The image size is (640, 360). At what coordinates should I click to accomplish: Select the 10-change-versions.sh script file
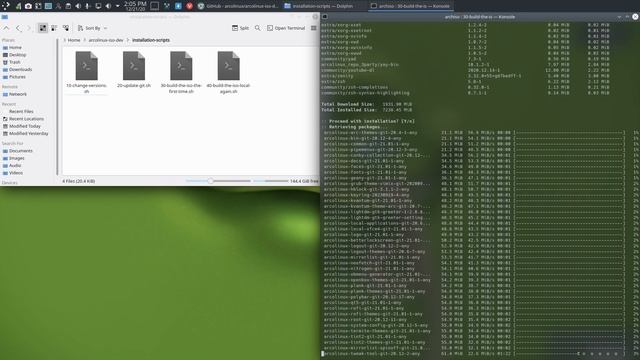[87, 72]
